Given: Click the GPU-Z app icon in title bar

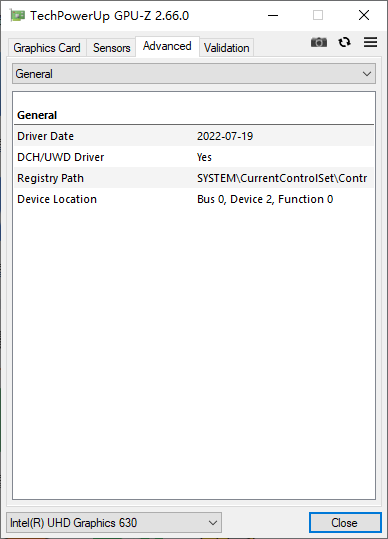Looking at the screenshot, I should coord(18,15).
